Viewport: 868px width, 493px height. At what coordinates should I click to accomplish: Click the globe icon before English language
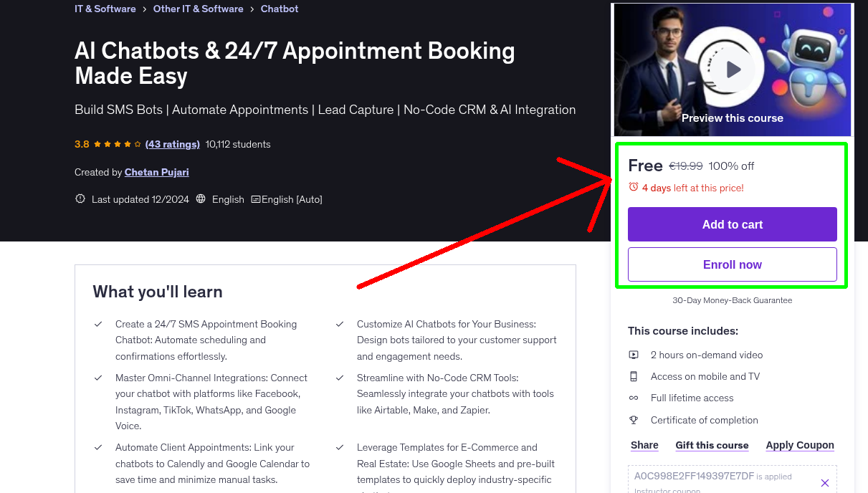tap(200, 198)
